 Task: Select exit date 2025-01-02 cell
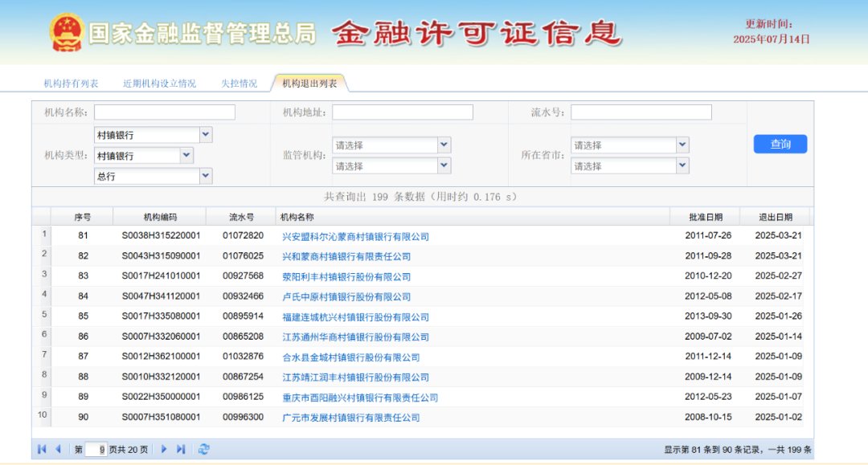[x=778, y=418]
